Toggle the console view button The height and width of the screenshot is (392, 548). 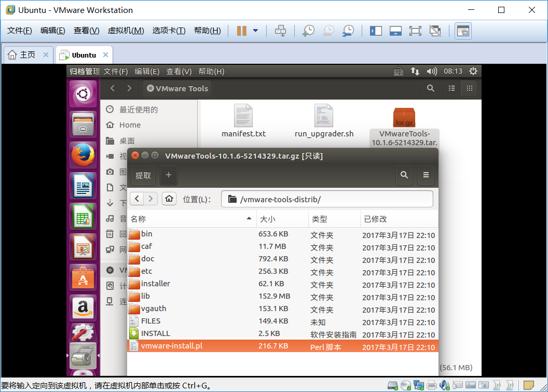pyautogui.click(x=463, y=31)
